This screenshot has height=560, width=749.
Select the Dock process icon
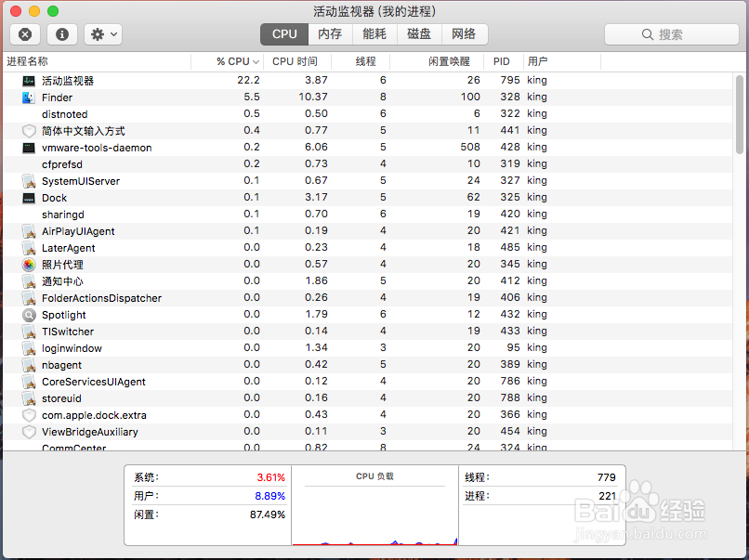coord(29,198)
